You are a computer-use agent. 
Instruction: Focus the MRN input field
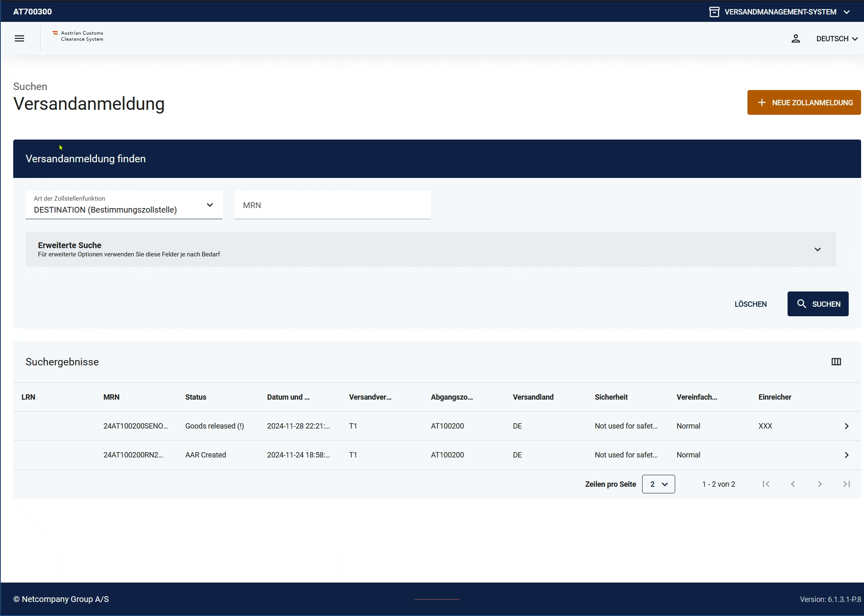(333, 205)
